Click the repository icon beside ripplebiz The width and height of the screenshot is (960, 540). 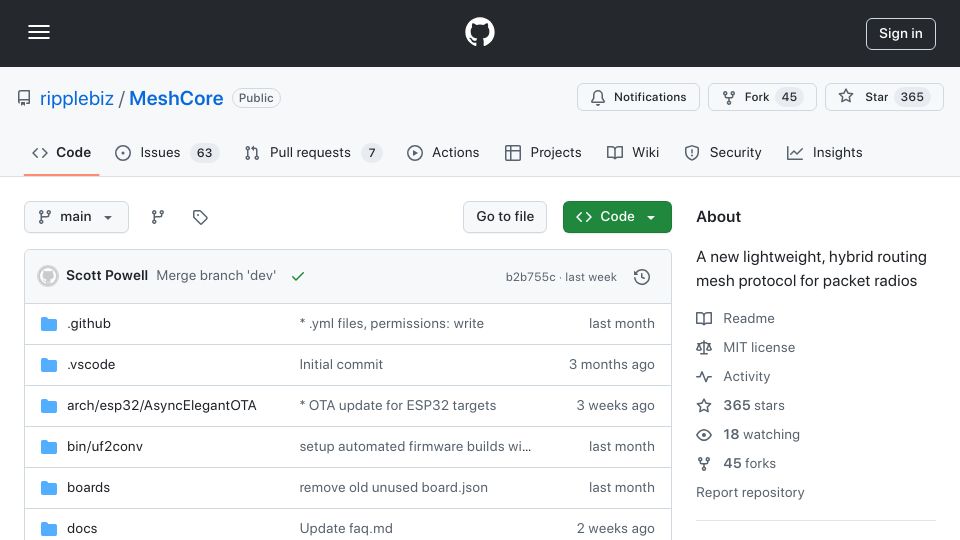click(24, 98)
